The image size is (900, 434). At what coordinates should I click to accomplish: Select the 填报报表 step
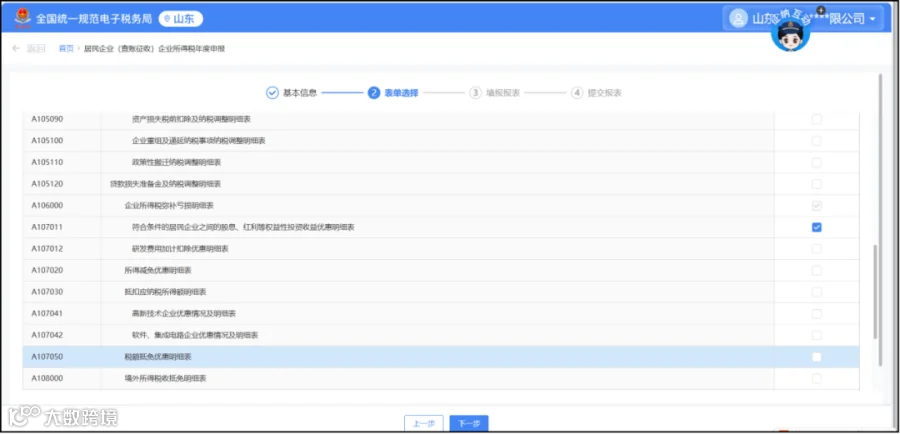point(503,93)
